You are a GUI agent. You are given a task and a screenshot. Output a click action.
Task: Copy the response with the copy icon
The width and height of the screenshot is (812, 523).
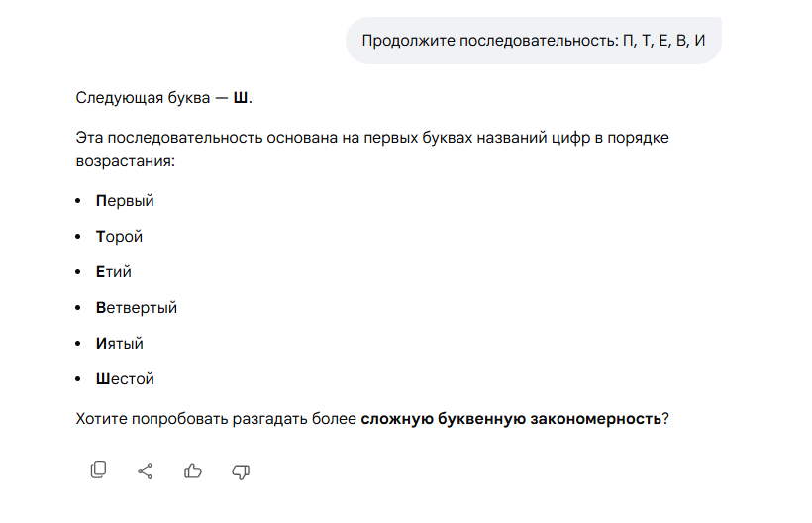click(98, 471)
